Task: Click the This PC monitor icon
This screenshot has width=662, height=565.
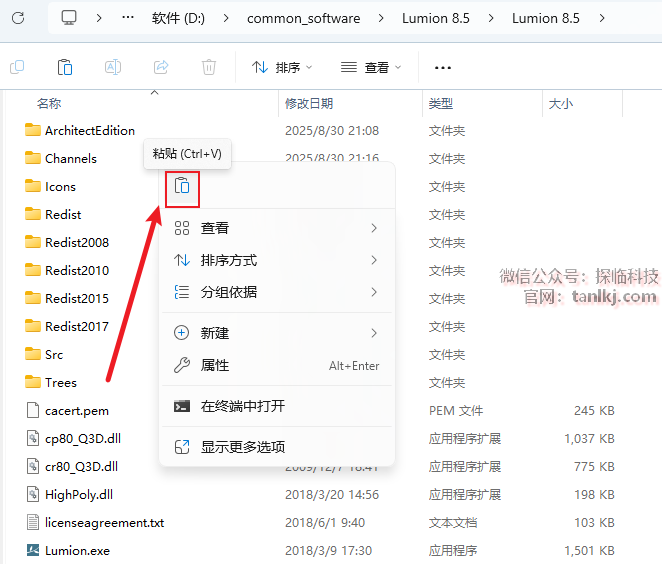Action: tap(69, 18)
